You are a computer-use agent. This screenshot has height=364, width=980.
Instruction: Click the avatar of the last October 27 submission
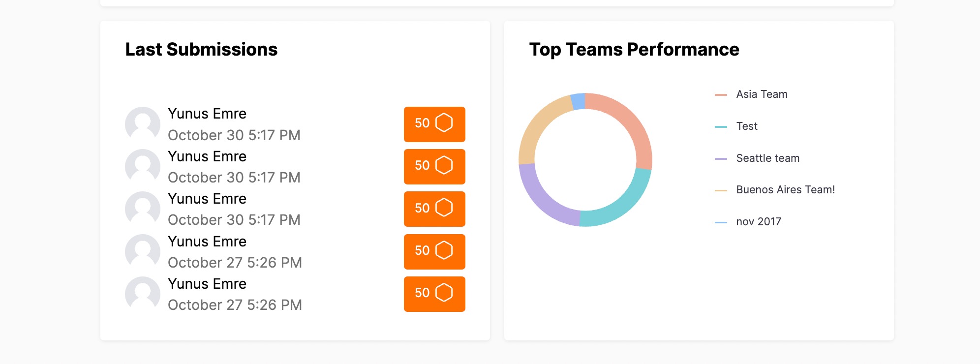tap(143, 294)
